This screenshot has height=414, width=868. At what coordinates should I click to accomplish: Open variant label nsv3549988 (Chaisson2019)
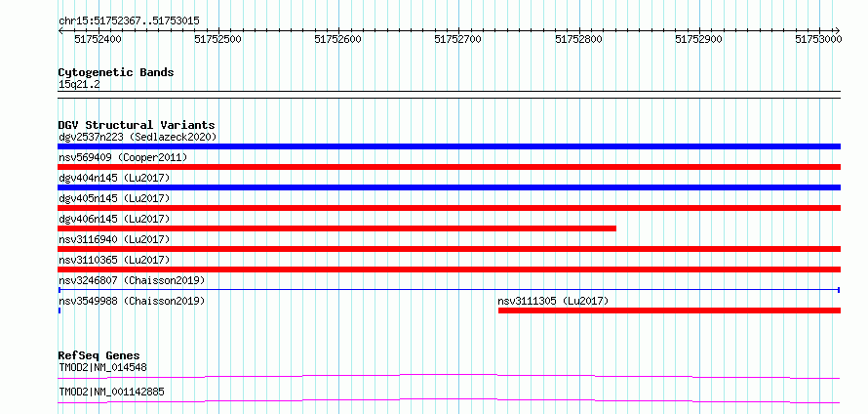pyautogui.click(x=132, y=301)
